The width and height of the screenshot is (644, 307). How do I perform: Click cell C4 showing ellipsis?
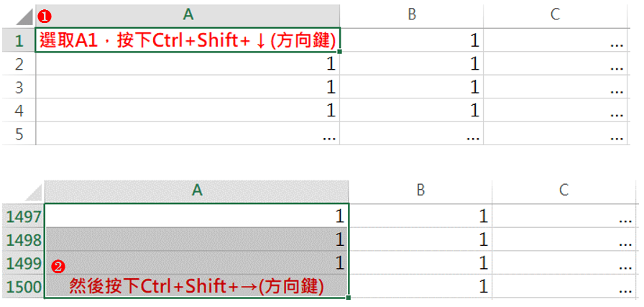(556, 111)
